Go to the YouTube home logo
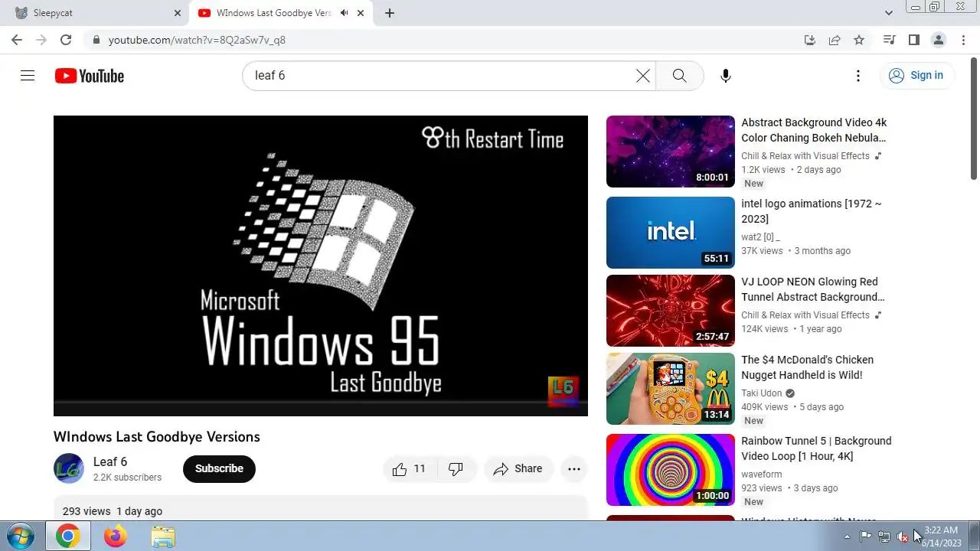Viewport: 980px width, 551px height. click(90, 76)
